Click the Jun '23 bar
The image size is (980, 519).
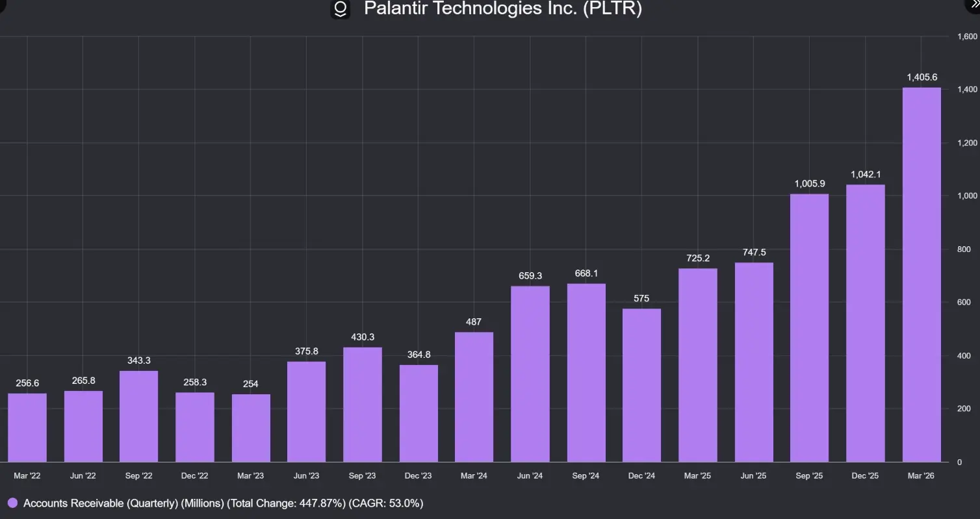pyautogui.click(x=307, y=412)
